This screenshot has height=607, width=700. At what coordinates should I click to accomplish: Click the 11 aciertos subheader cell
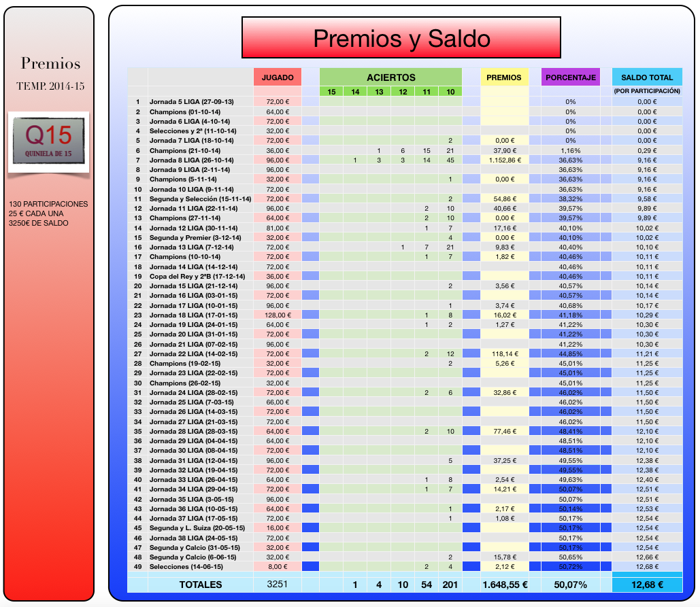(427, 92)
